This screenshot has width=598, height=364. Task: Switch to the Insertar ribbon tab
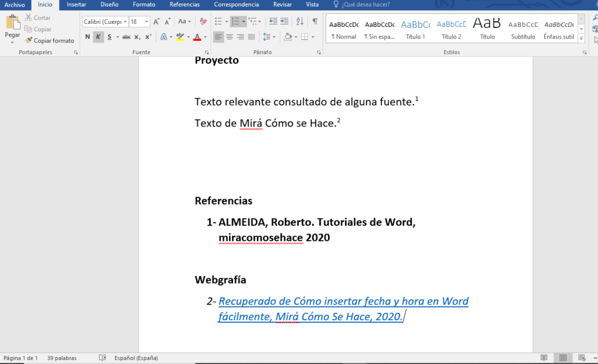tap(76, 4)
